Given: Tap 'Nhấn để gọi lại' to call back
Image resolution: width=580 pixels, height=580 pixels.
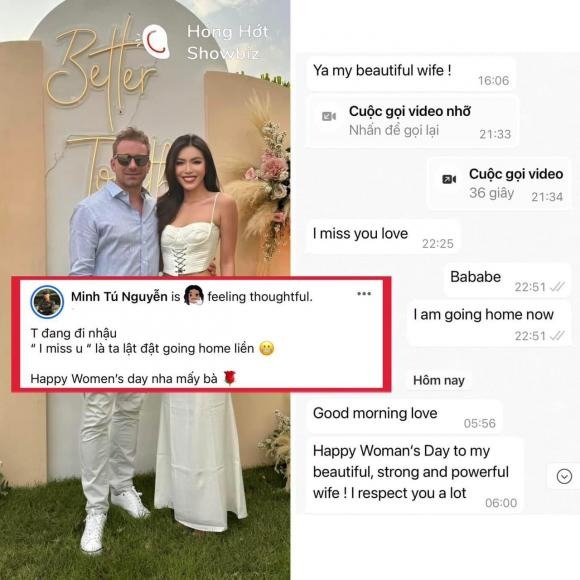Looking at the screenshot, I should tap(394, 131).
